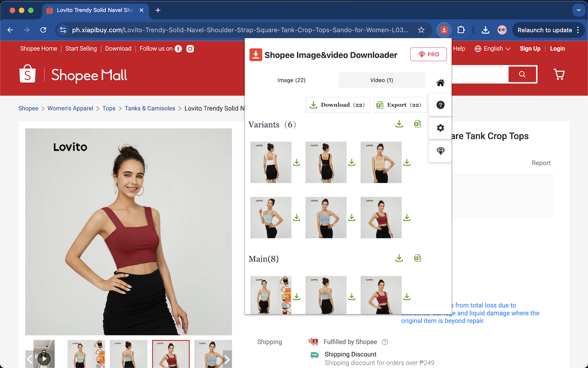Bookmark the page with the star icon
This screenshot has height=368, width=588.
click(421, 30)
